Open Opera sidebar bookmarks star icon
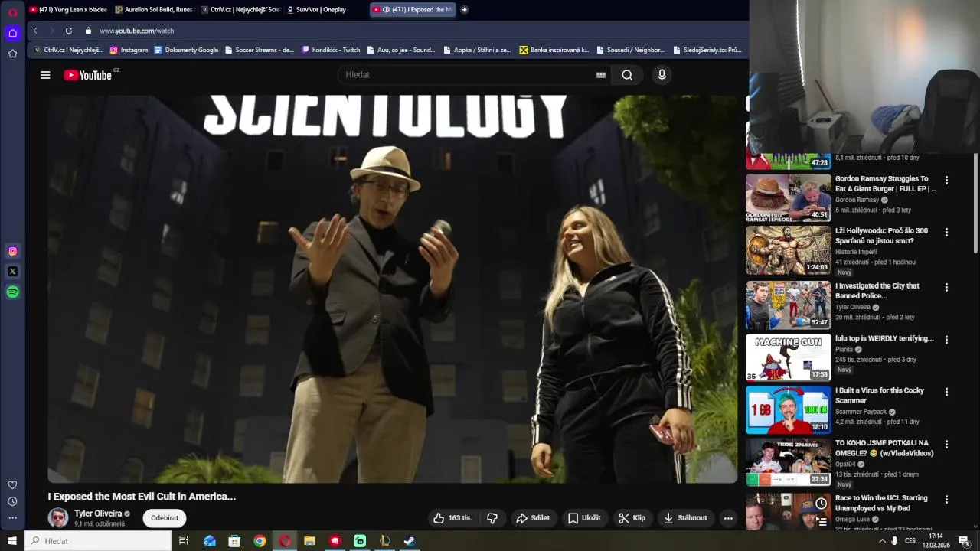This screenshot has width=980, height=551. point(12,54)
